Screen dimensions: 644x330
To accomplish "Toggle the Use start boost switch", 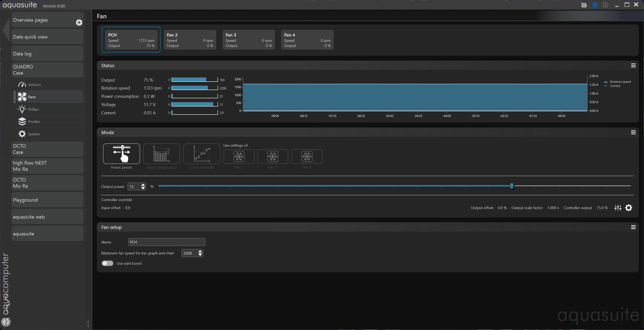I will coord(107,263).
